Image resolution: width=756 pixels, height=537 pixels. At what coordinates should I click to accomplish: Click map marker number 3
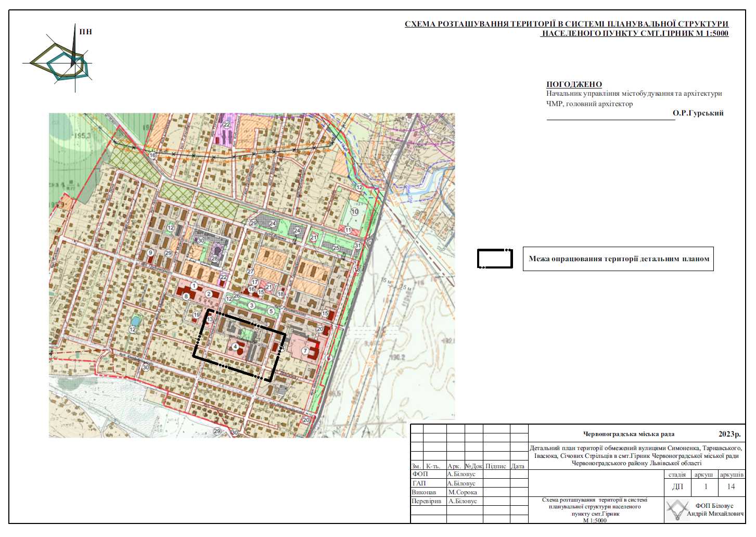(251, 305)
